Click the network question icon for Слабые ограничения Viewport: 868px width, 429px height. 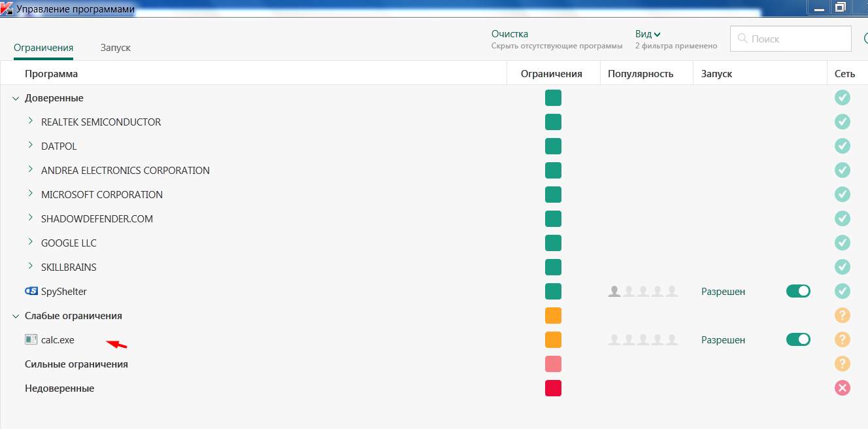[x=843, y=315]
